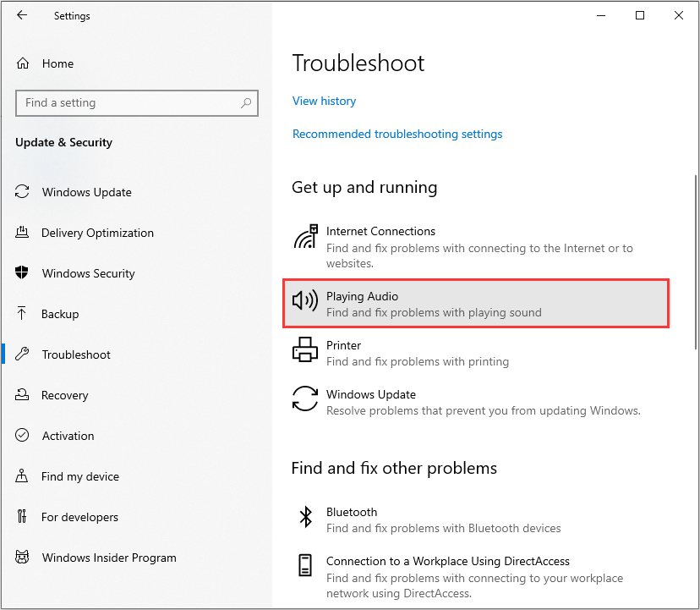Viewport: 700px width, 610px height.
Task: Go to Activation settings
Action: [68, 436]
